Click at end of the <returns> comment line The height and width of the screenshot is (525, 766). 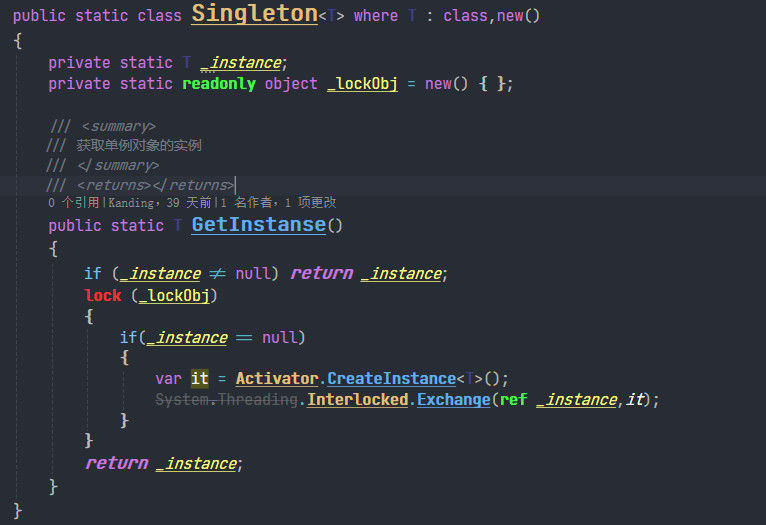(235, 185)
